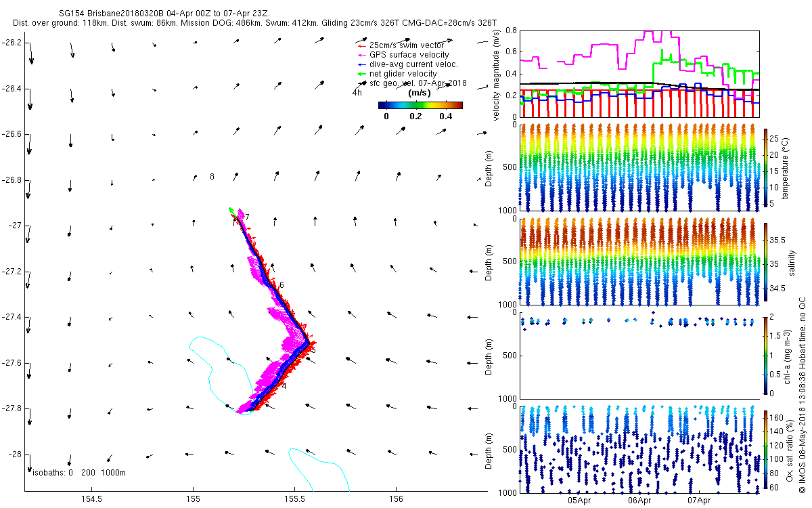812x508 pixels.
Task: Click the '07Apr' date tick label
Action: (x=699, y=501)
